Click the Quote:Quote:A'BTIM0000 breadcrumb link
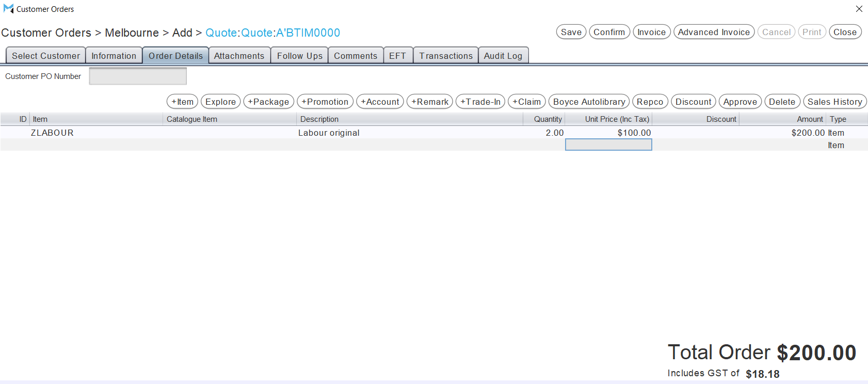868x384 pixels. (272, 33)
